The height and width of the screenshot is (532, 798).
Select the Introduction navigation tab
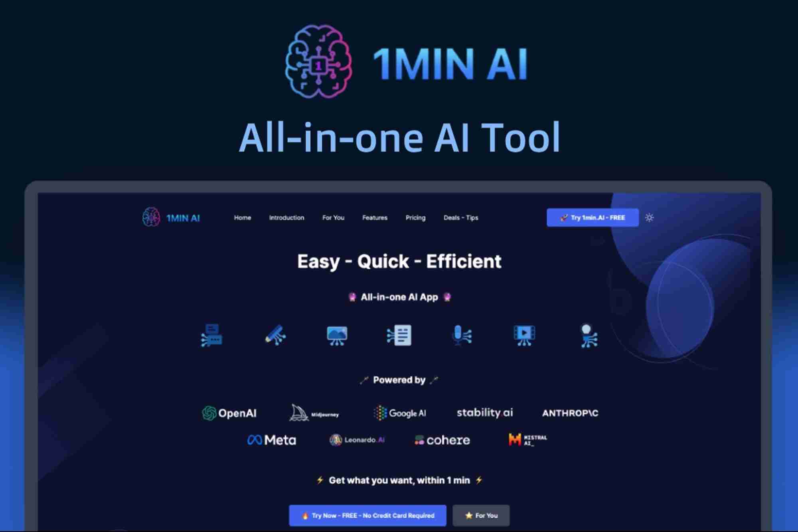point(286,218)
